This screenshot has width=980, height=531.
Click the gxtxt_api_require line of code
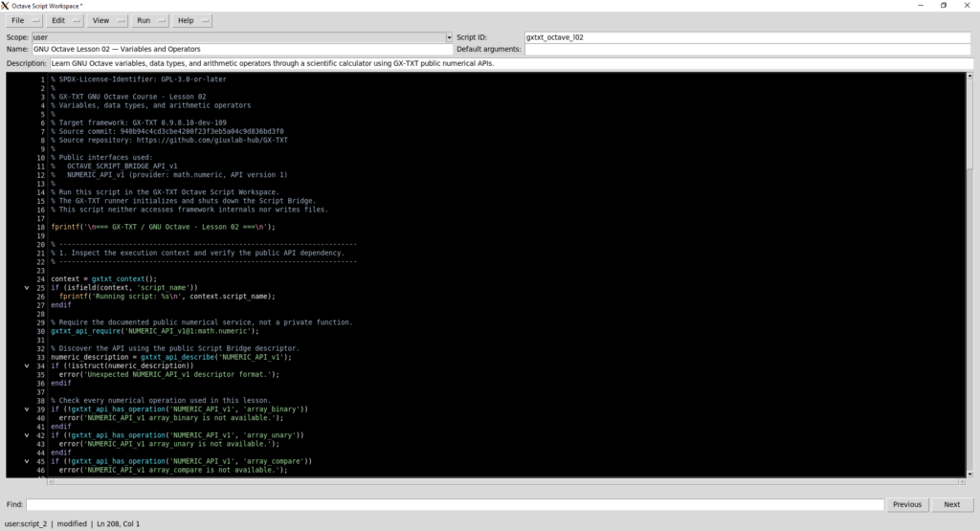[154, 331]
